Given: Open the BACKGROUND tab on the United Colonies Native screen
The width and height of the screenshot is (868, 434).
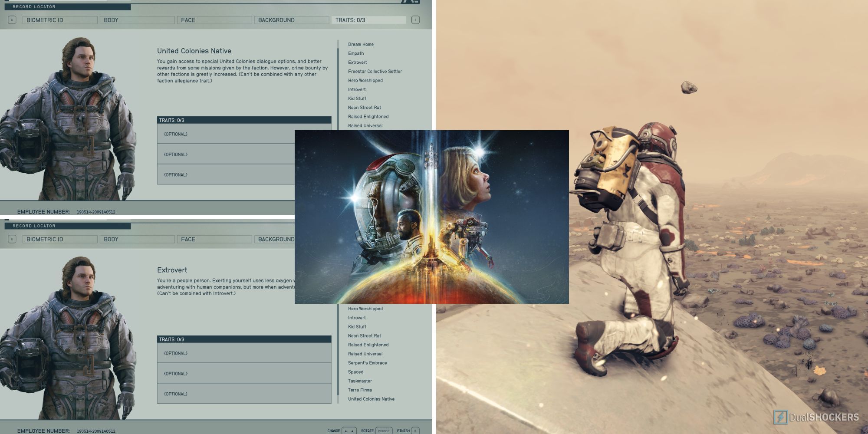Looking at the screenshot, I should (292, 20).
